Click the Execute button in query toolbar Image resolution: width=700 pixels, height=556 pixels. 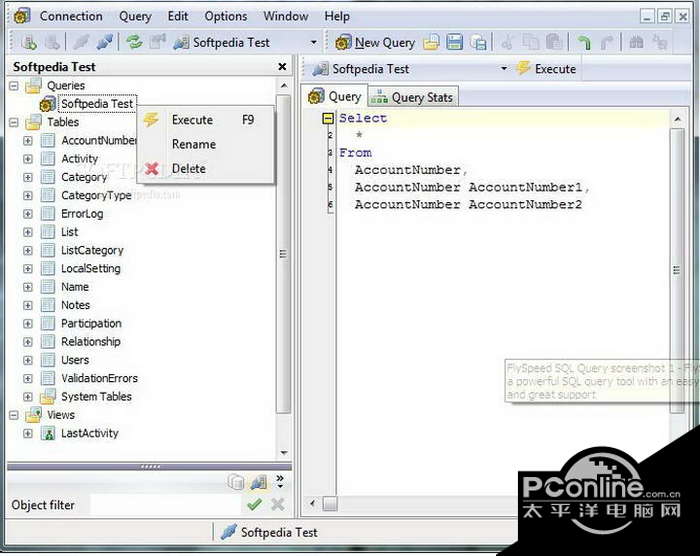tap(546, 69)
